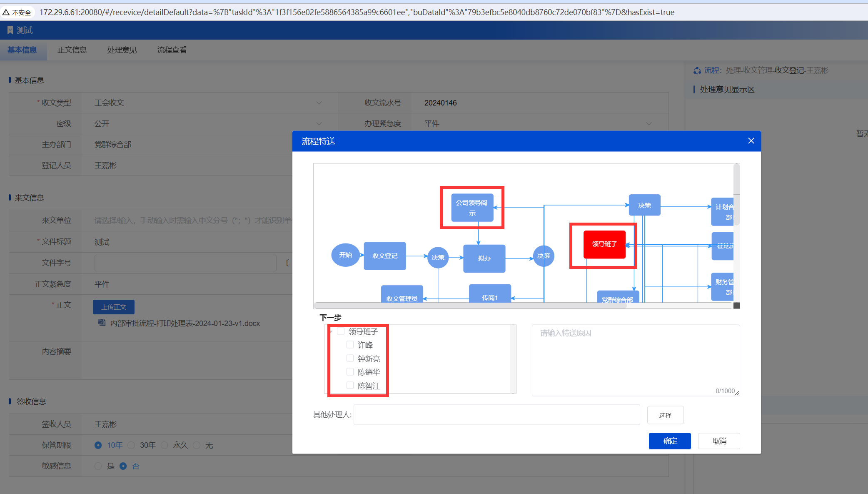Click the 收文登记 flowchart node

[x=384, y=256]
